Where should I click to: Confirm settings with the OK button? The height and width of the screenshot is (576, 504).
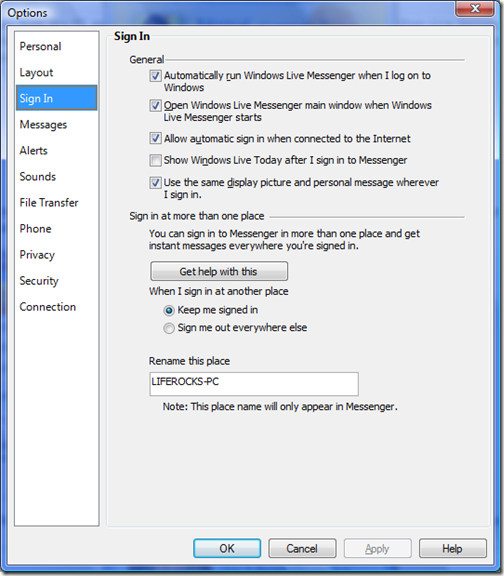(227, 548)
